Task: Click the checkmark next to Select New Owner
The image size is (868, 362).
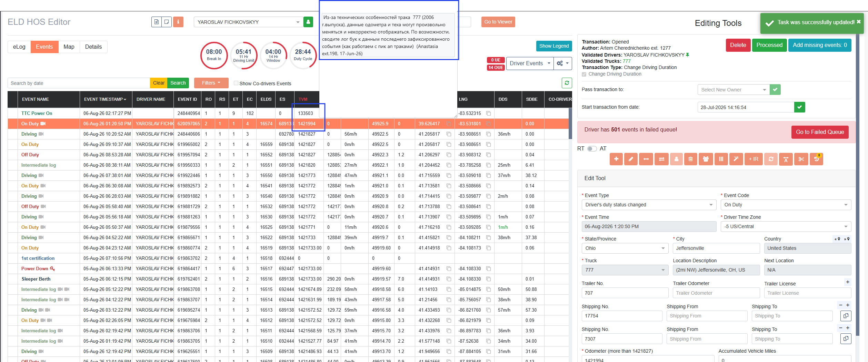Action: click(x=775, y=89)
